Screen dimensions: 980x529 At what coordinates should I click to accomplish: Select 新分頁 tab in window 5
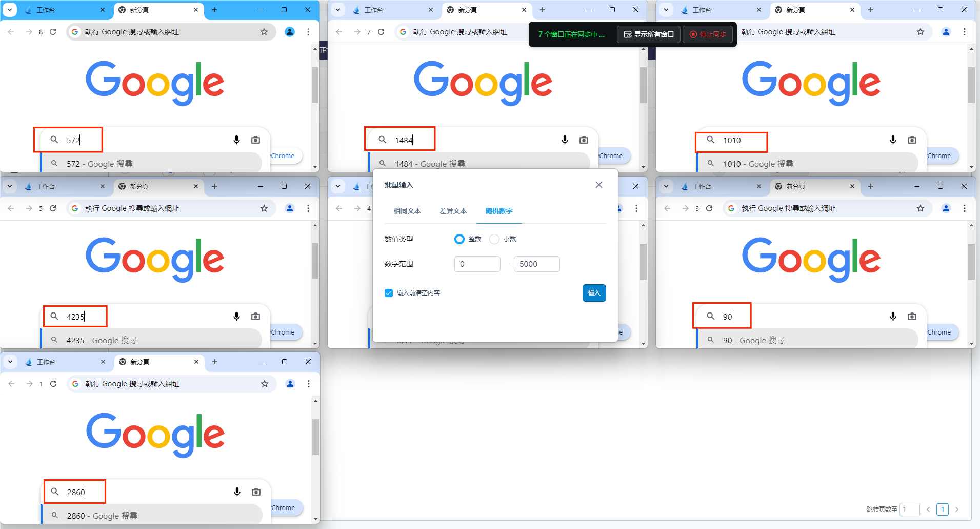tap(158, 186)
